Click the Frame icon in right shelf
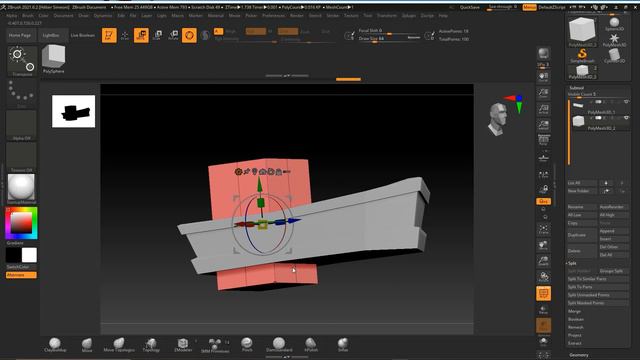 click(x=543, y=230)
